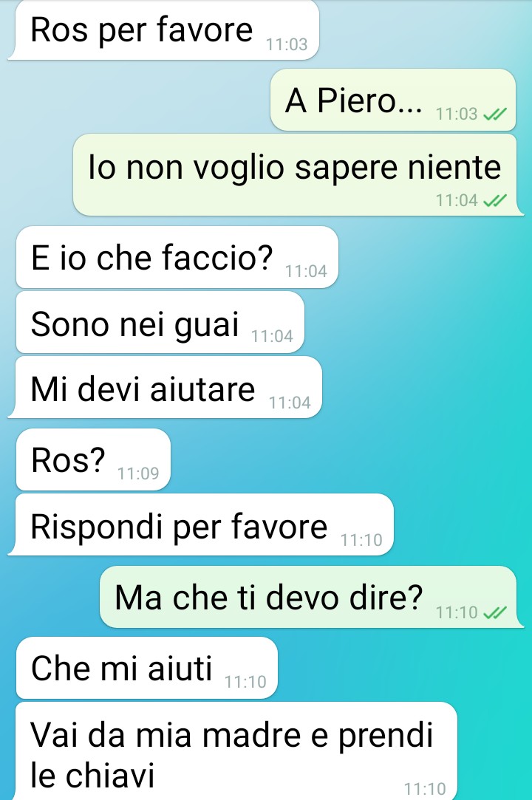Tap the 'Ma che ti devo dire?' bubble
This screenshot has height=800, width=532.
[311, 597]
